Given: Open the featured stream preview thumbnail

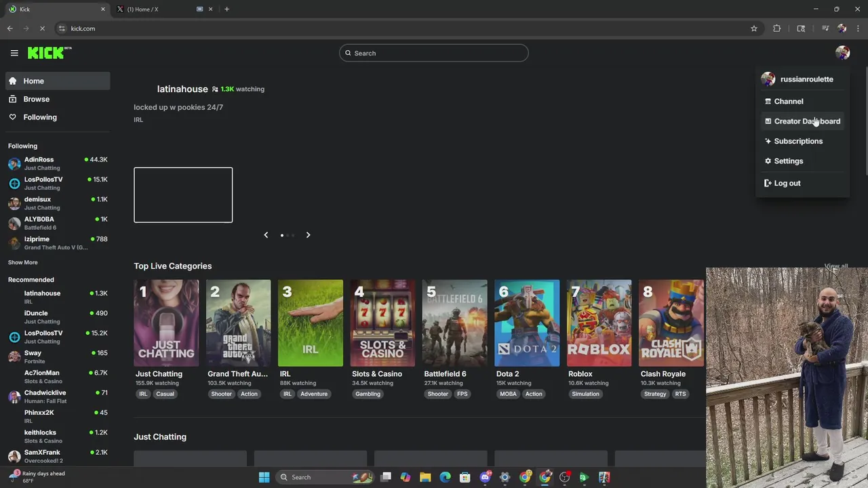Looking at the screenshot, I should (183, 195).
